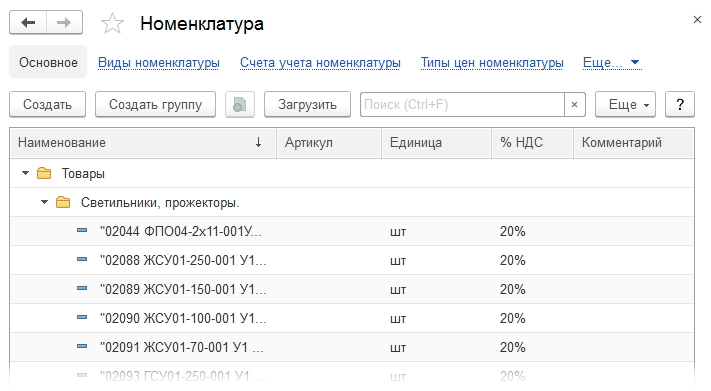Click into the Поиск (Ctrl+F) field
Viewport: 711px width, 391px height.
pyautogui.click(x=463, y=105)
